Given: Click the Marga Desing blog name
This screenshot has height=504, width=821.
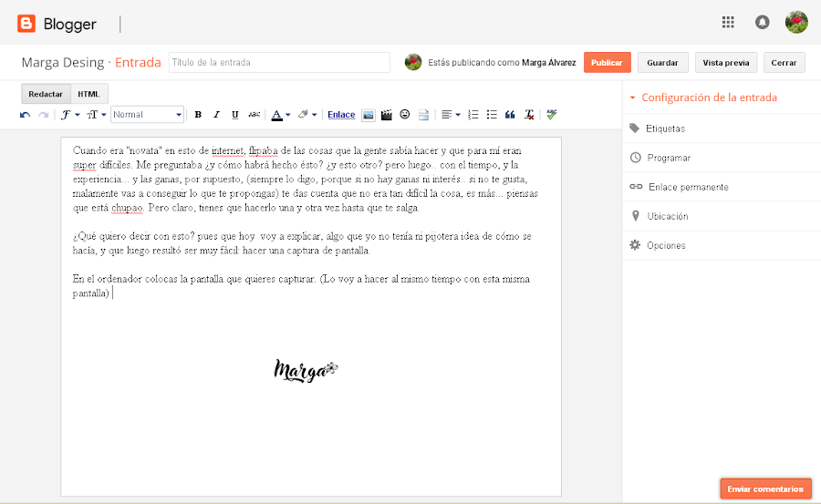Looking at the screenshot, I should tap(63, 62).
